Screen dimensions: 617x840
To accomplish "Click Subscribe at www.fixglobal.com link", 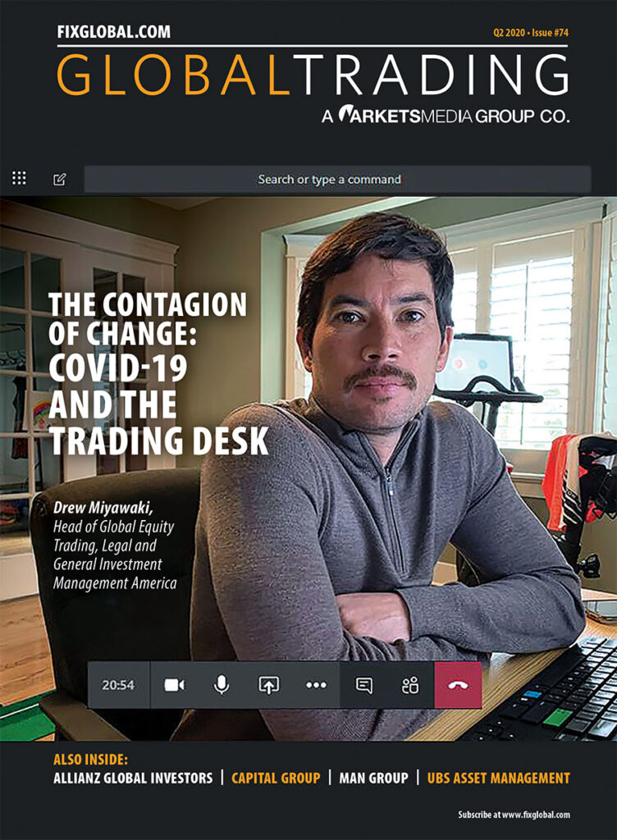I will [514, 815].
